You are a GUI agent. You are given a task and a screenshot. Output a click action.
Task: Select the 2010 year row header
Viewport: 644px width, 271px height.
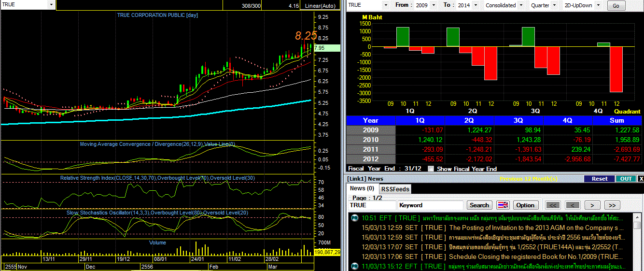tap(371, 140)
